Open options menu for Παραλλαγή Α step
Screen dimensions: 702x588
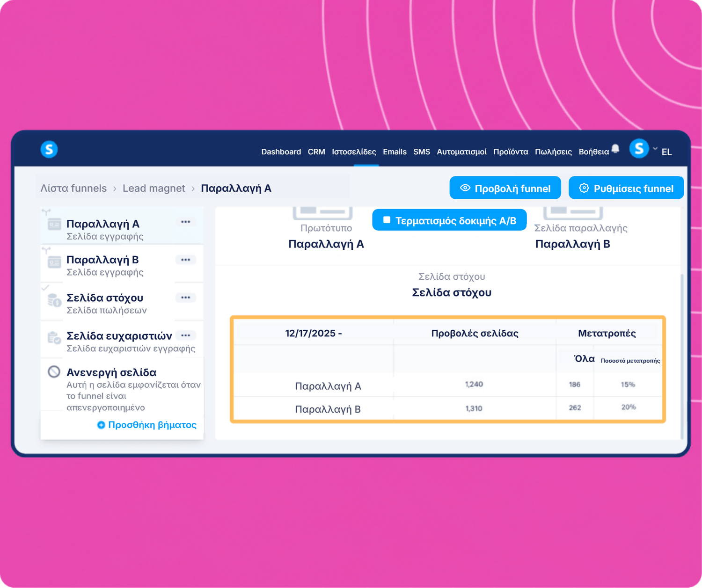(186, 222)
